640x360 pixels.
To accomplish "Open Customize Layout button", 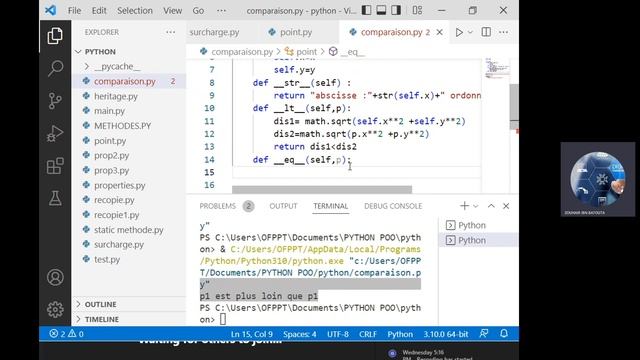I will click(x=417, y=10).
